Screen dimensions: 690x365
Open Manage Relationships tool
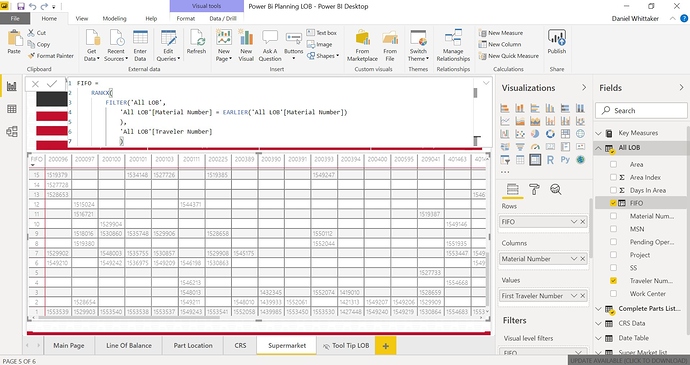click(453, 45)
